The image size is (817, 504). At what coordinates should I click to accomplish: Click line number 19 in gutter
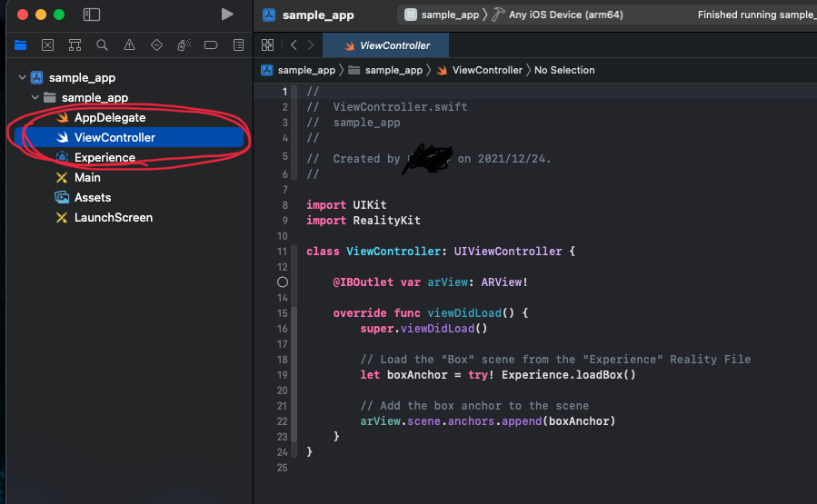pos(282,375)
